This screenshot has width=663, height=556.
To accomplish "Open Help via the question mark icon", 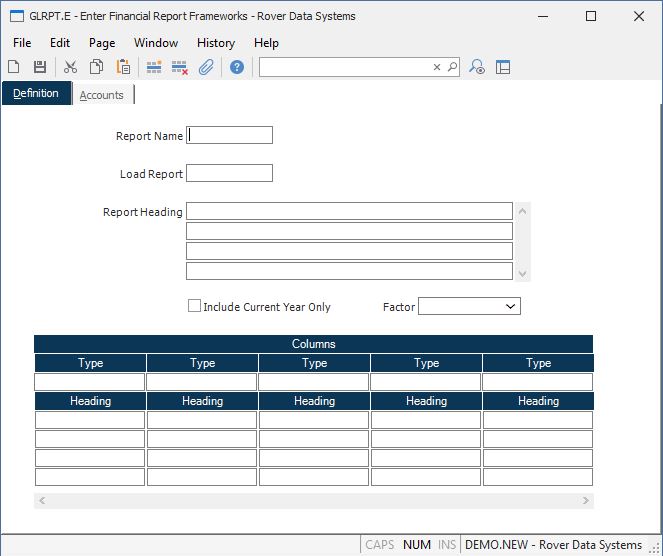I will (x=237, y=67).
